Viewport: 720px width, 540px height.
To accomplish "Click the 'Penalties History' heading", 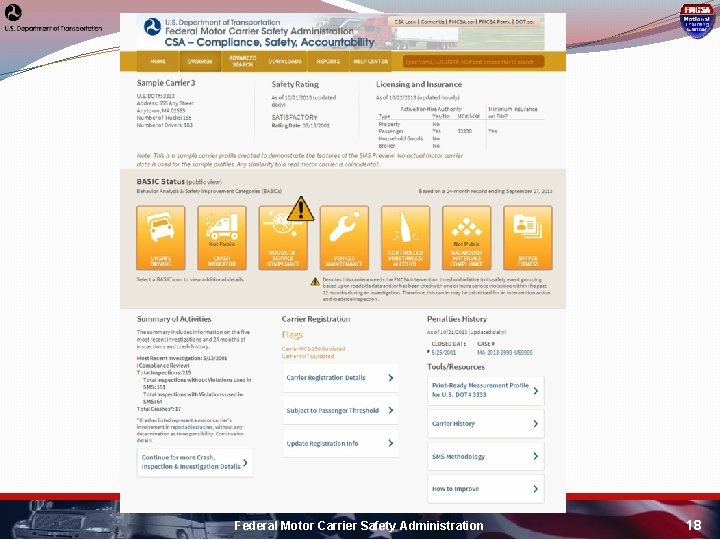I will (456, 319).
